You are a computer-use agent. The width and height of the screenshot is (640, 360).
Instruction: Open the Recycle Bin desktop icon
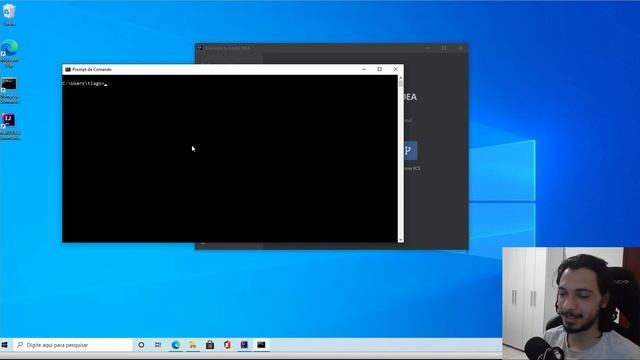tap(9, 14)
